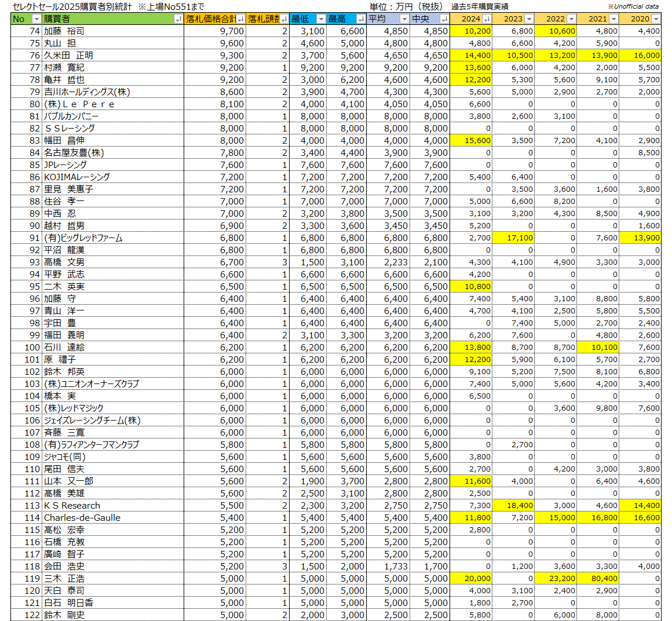Image resolution: width=672 pixels, height=621 pixels.
Task: Select buyer cell 高橋 文男
Action: 113,262
